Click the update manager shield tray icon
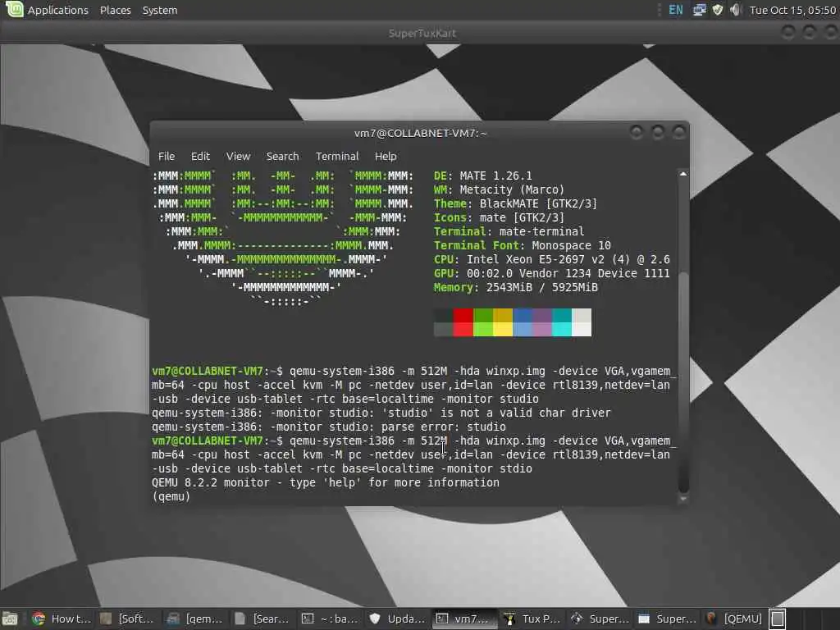Viewport: 840px width, 630px height. point(718,10)
